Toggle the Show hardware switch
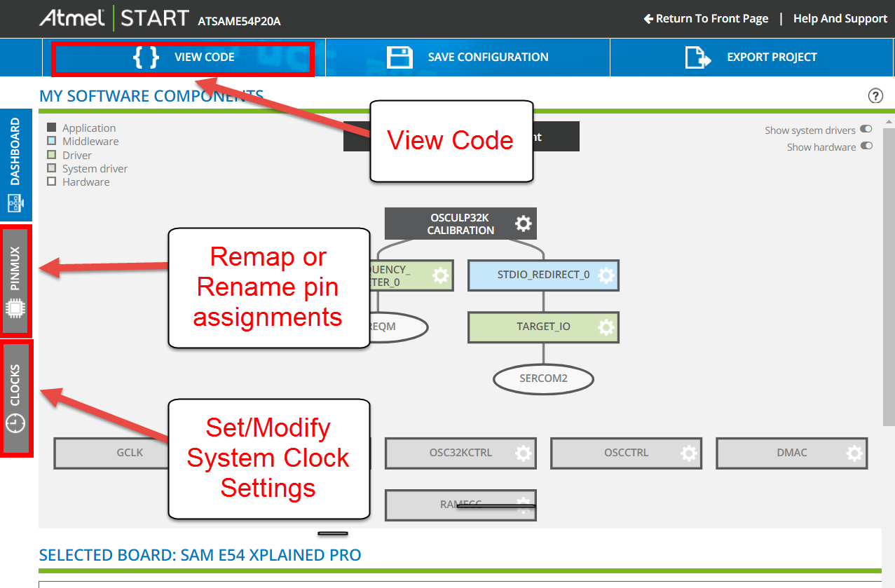The width and height of the screenshot is (895, 588). pos(866,146)
